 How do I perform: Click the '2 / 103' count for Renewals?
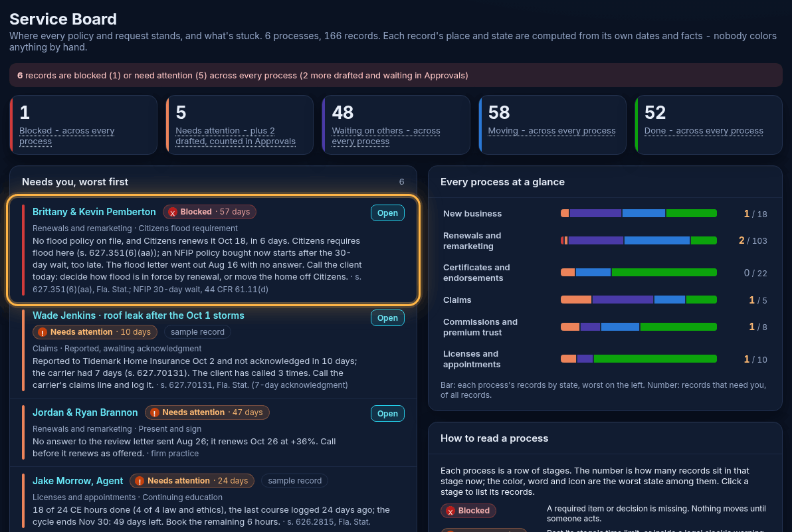(x=753, y=241)
